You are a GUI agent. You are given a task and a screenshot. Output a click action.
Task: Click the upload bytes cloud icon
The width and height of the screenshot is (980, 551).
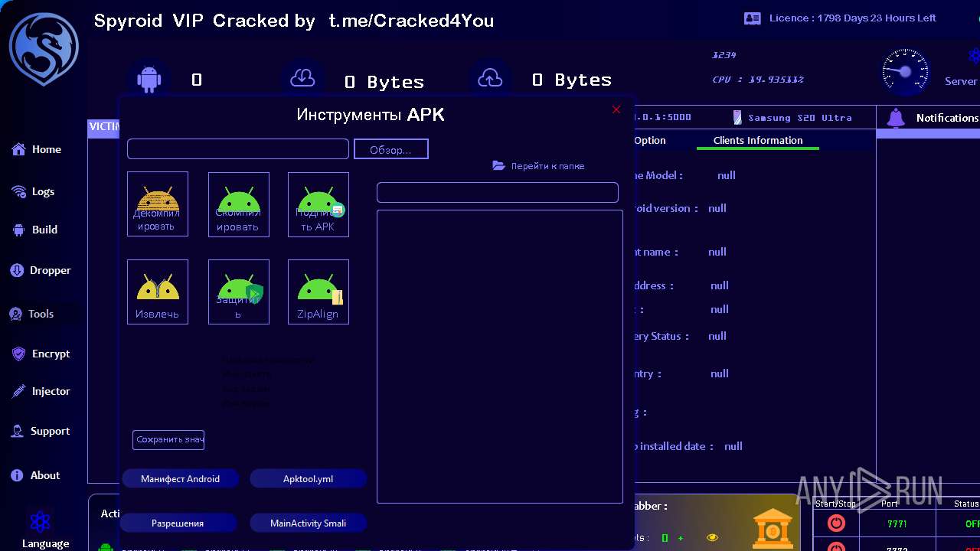coord(490,78)
